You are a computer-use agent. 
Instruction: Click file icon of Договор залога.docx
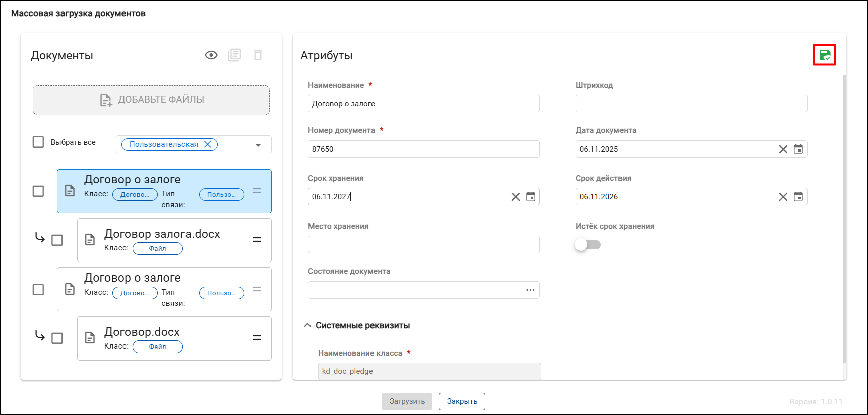click(x=90, y=240)
